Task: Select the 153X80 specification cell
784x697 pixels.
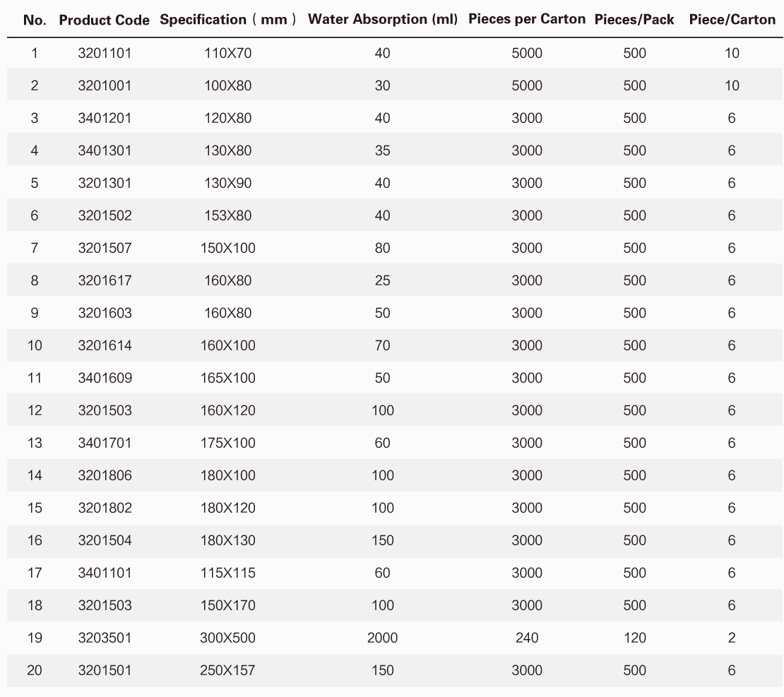Action: (x=227, y=215)
